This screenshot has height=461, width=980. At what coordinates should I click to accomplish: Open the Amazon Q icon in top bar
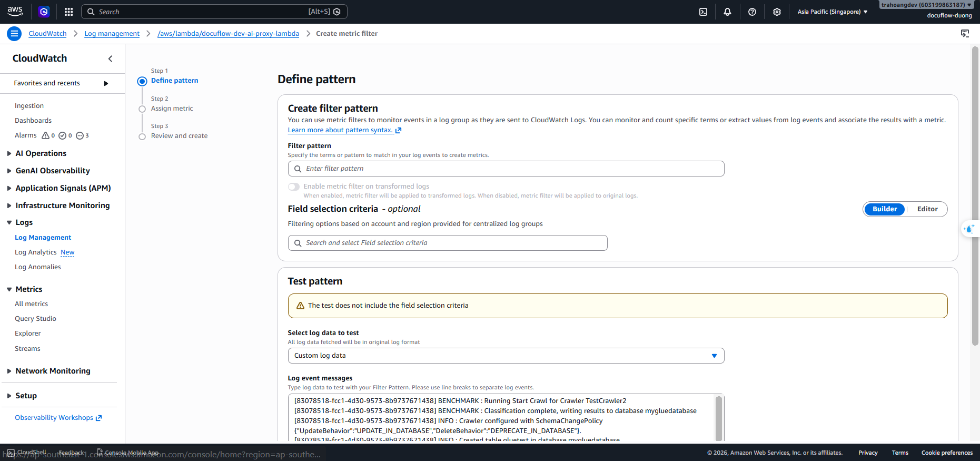(44, 12)
